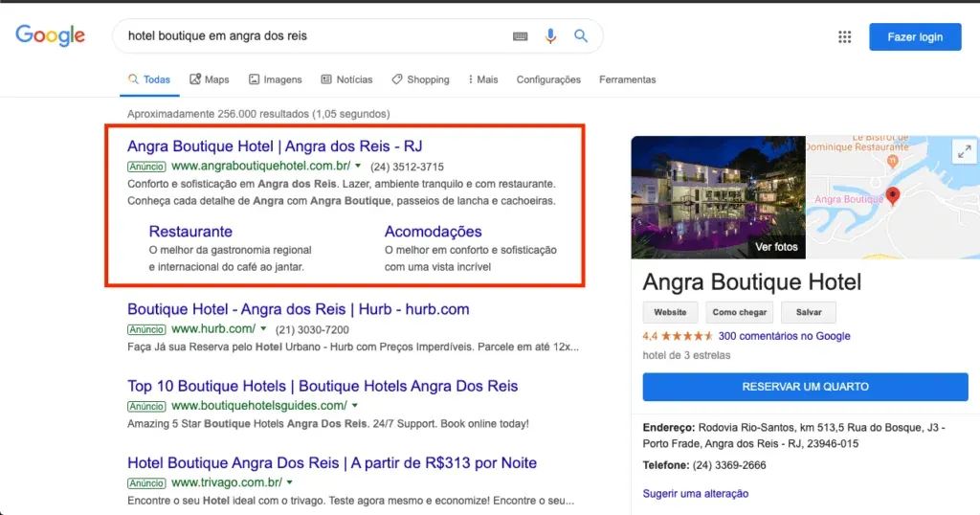Open Boutique Hotel Hurb result
The height and width of the screenshot is (515, 980).
[299, 309]
